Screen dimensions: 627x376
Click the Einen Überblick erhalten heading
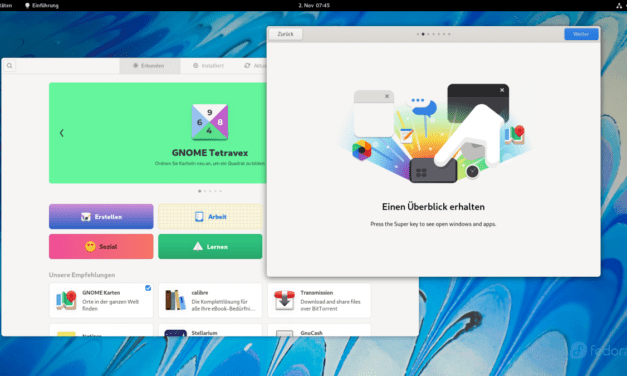(433, 207)
